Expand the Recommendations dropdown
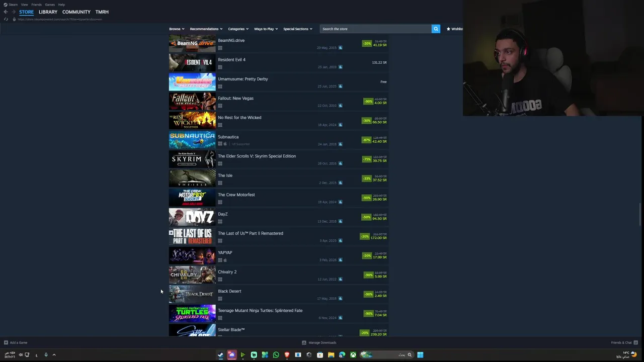This screenshot has width=644, height=362. pos(206,29)
